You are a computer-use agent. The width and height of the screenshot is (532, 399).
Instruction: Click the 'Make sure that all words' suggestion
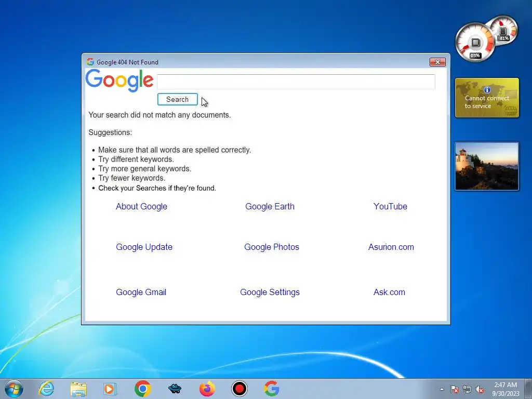(x=175, y=150)
